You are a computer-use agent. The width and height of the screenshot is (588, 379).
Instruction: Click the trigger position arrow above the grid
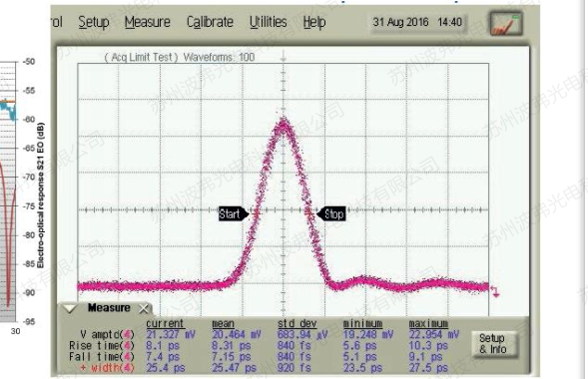click(284, 57)
